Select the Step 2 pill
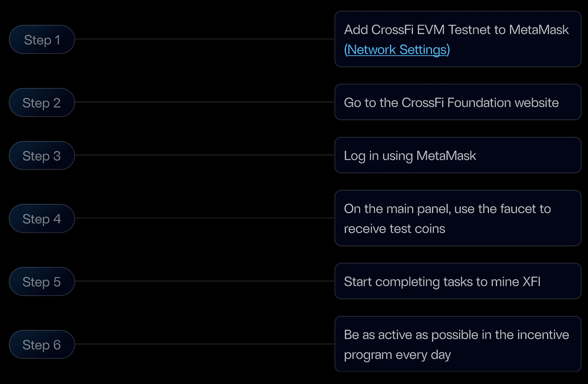The image size is (588, 384). click(x=42, y=103)
